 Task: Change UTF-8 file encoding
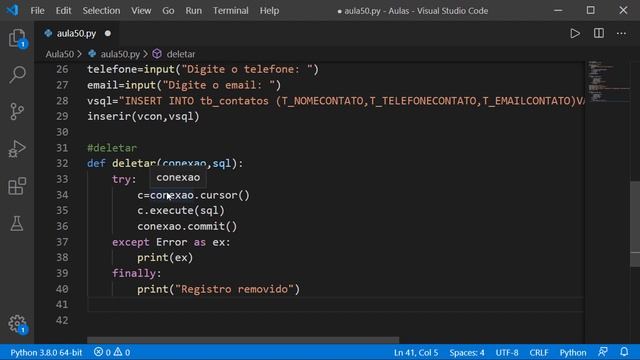(x=507, y=352)
